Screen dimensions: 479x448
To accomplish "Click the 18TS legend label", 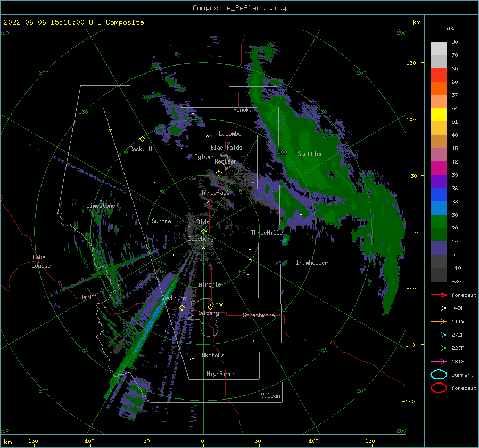I will (x=458, y=362).
